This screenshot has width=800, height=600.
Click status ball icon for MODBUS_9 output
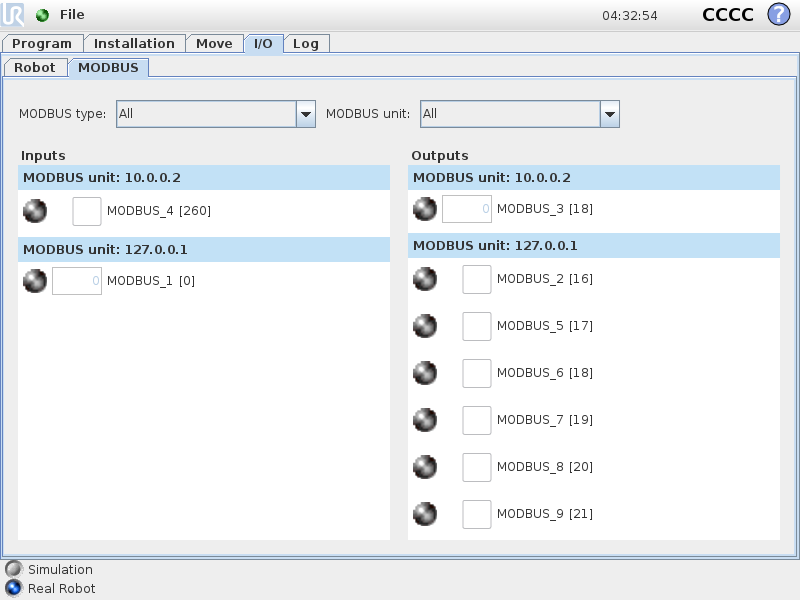[425, 514]
